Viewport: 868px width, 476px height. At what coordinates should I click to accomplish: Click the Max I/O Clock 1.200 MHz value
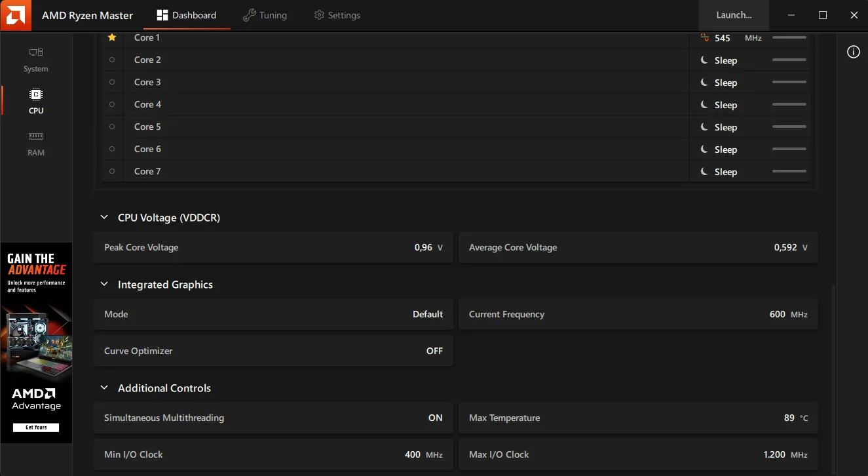pyautogui.click(x=785, y=454)
